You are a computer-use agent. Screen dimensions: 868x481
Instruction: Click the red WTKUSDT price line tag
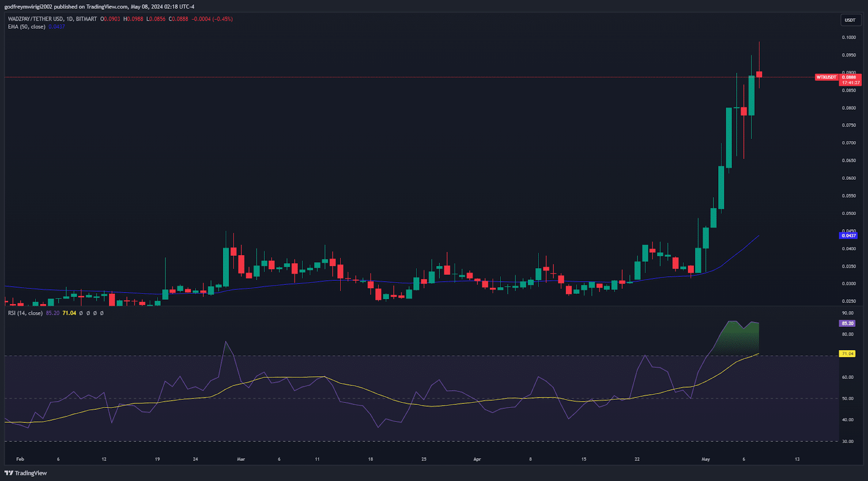point(827,77)
